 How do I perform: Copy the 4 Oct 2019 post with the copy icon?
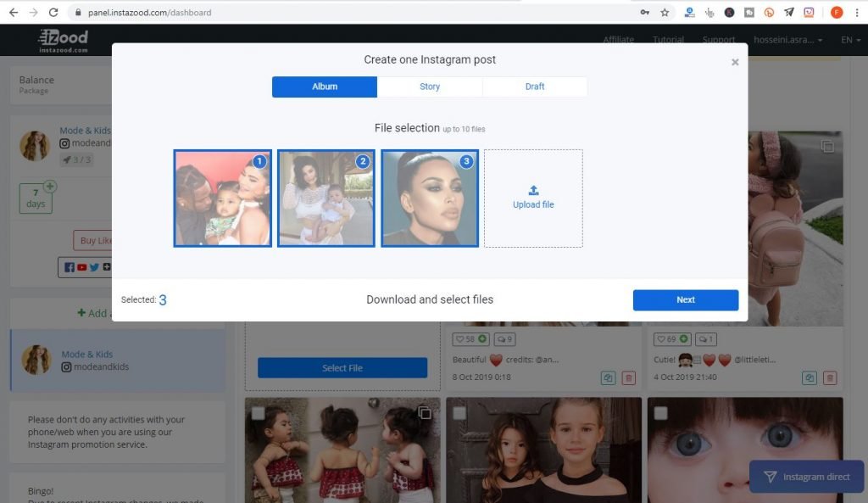pyautogui.click(x=810, y=377)
